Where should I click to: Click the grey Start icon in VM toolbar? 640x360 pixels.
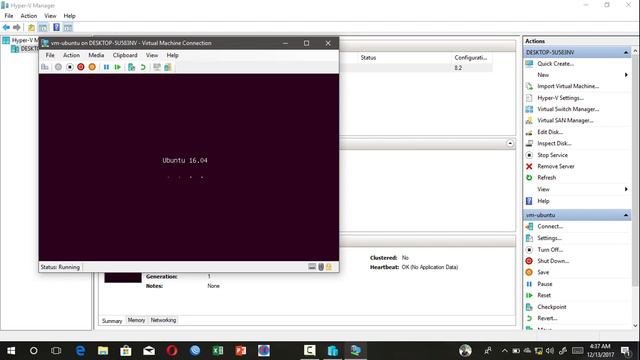click(x=58, y=67)
